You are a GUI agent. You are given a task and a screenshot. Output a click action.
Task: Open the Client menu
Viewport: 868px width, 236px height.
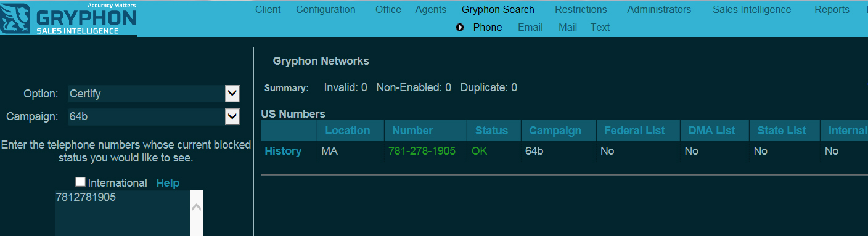268,10
